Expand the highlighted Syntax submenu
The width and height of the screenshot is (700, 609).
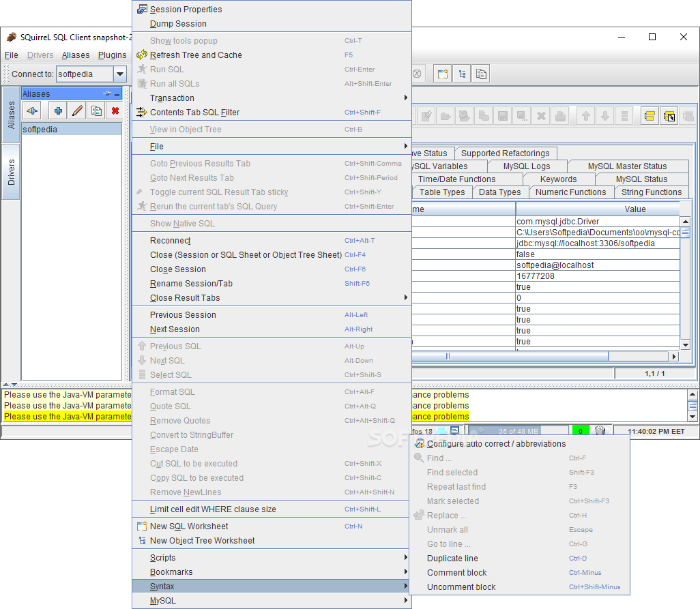pyautogui.click(x=272, y=586)
